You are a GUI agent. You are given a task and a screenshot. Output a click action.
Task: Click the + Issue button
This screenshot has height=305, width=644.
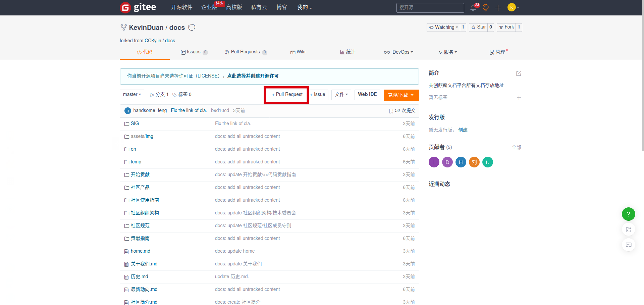tap(318, 95)
